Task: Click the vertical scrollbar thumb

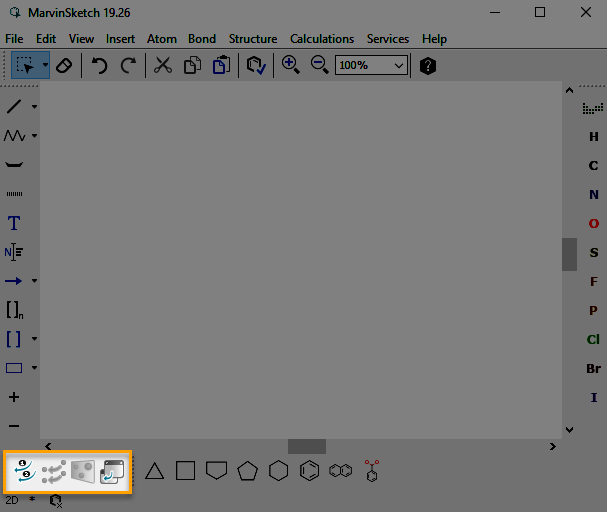Action: tap(569, 254)
